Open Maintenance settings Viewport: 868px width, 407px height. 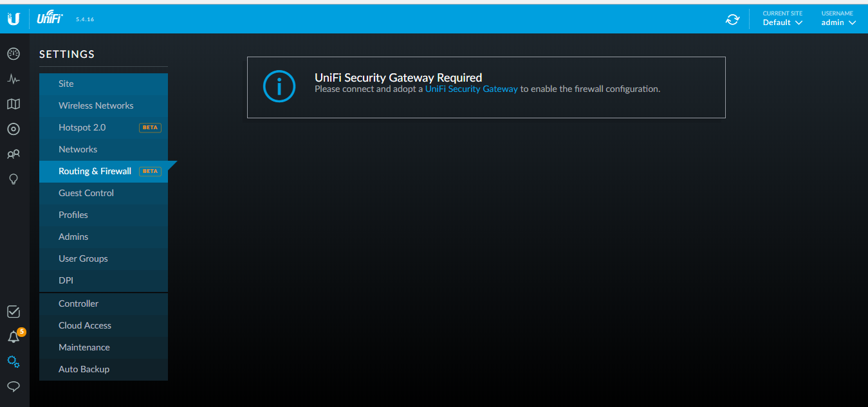click(x=104, y=347)
